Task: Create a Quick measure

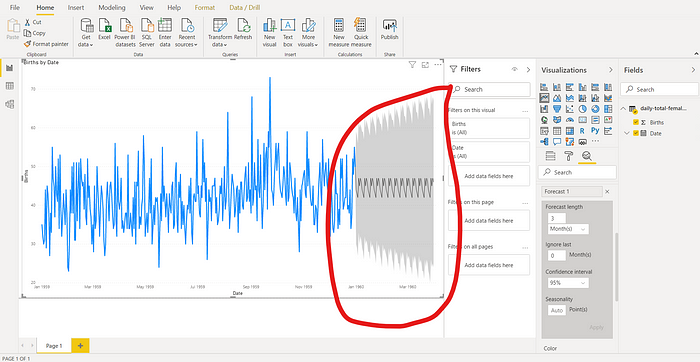Action: (361, 33)
